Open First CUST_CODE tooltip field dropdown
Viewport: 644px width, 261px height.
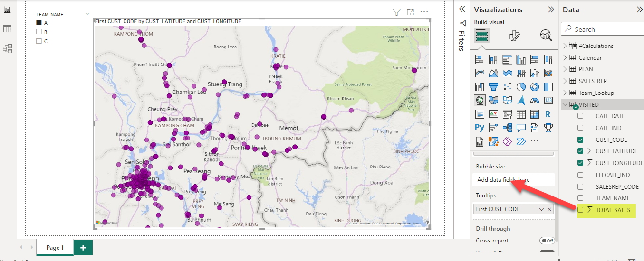point(541,209)
